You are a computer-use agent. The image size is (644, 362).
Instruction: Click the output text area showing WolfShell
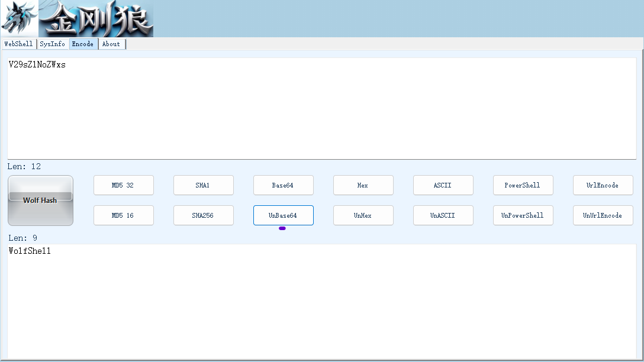[322, 302]
